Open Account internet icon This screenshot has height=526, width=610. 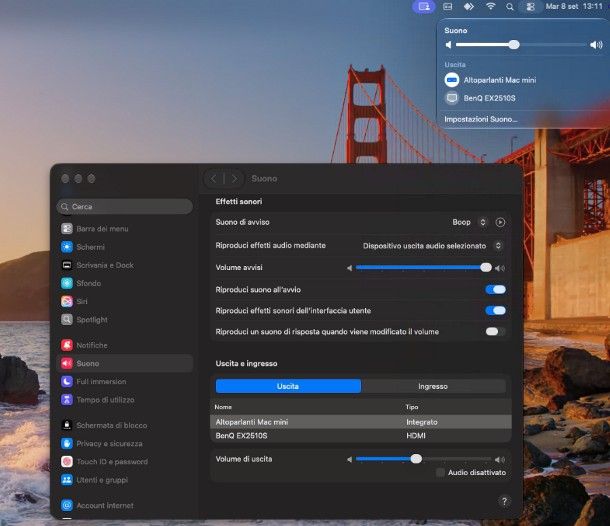(x=67, y=505)
